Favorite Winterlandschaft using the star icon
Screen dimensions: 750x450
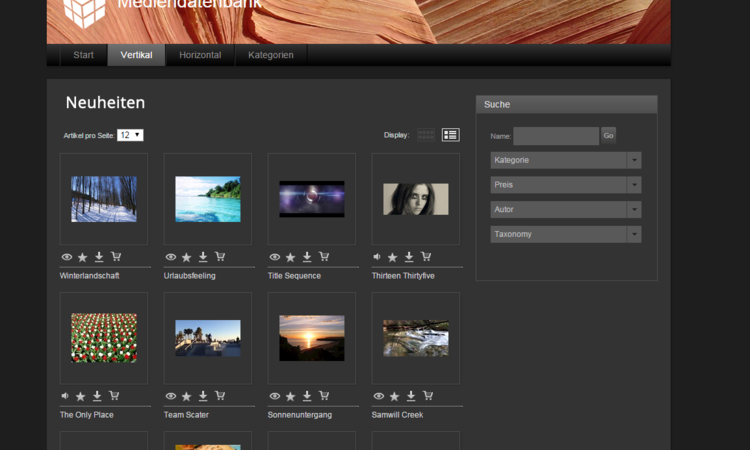82,258
